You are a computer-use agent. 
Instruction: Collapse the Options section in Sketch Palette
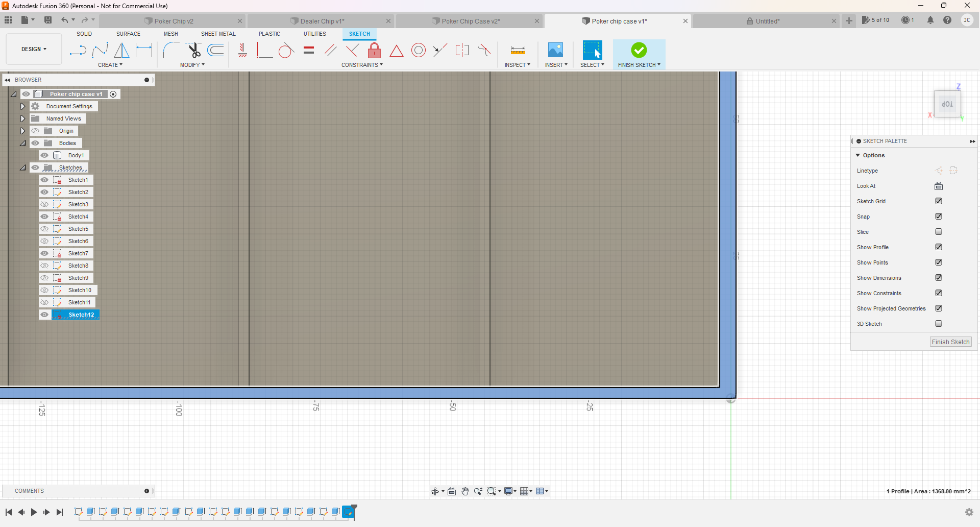point(858,155)
